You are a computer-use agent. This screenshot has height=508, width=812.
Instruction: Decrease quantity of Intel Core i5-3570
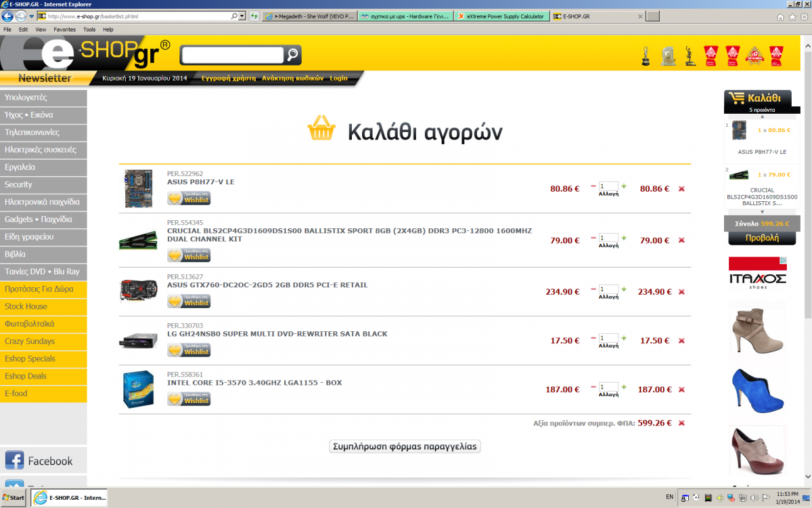coord(593,387)
